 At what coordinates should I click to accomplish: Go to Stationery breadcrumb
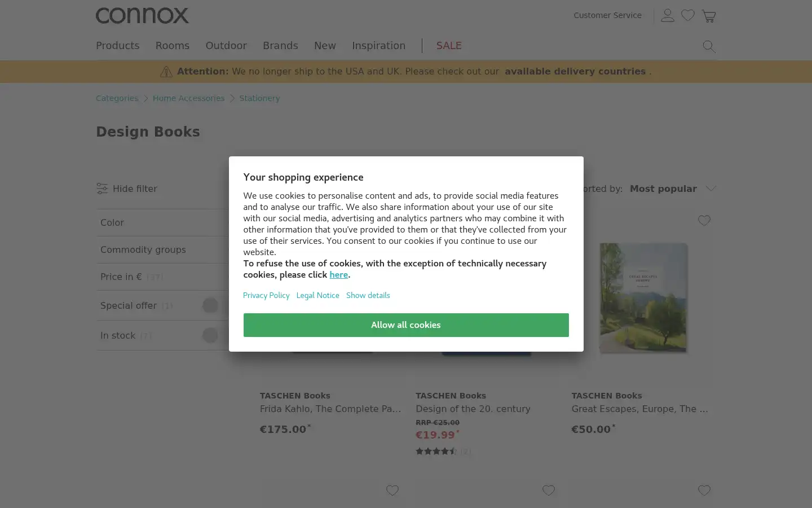click(x=259, y=98)
